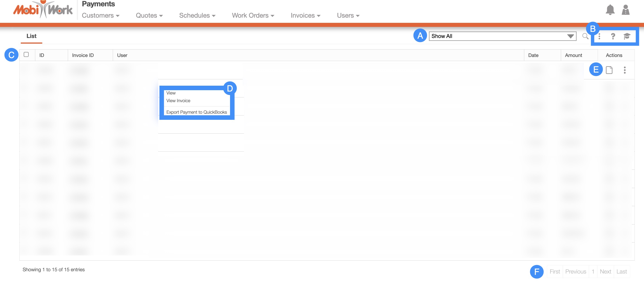Toggle the select-all checkbox in table header

point(26,54)
